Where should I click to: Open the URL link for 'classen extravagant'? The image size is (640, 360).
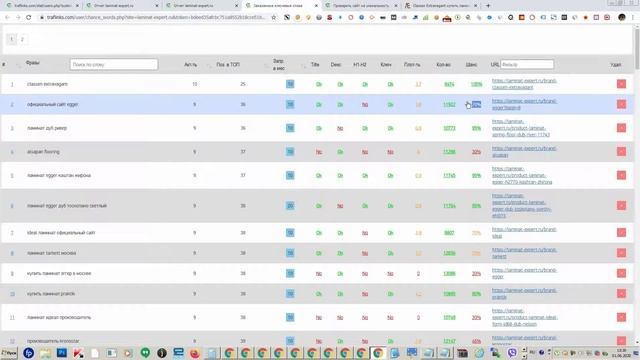[524, 84]
